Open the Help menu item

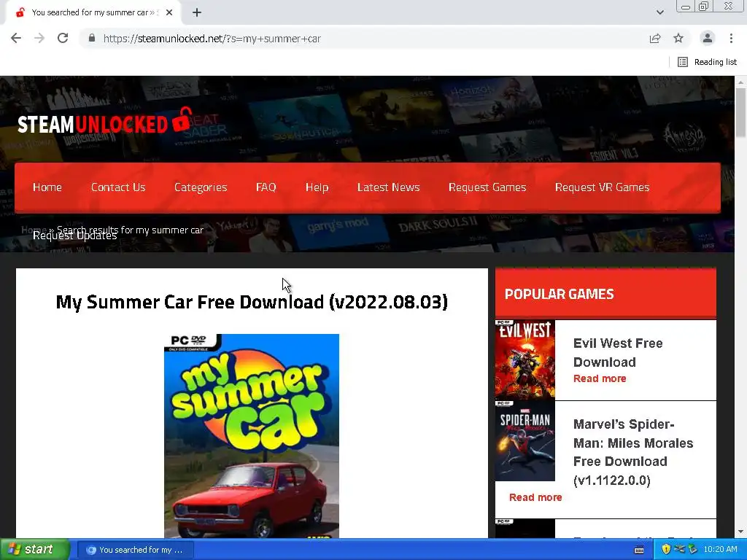tap(317, 187)
